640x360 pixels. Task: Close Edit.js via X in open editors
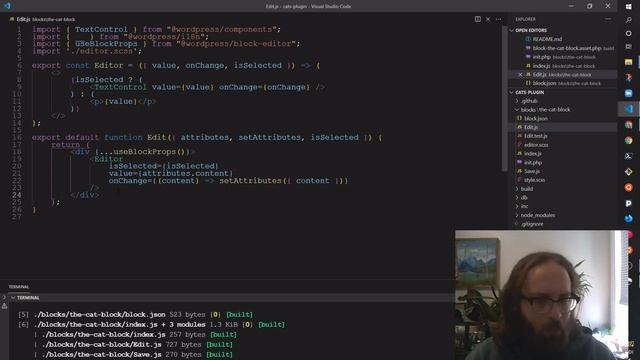520,75
